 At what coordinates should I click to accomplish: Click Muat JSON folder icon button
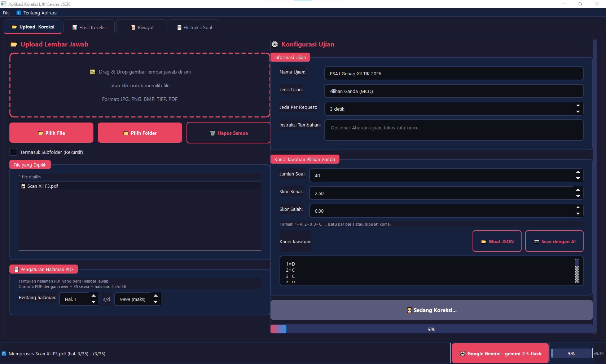(497, 241)
